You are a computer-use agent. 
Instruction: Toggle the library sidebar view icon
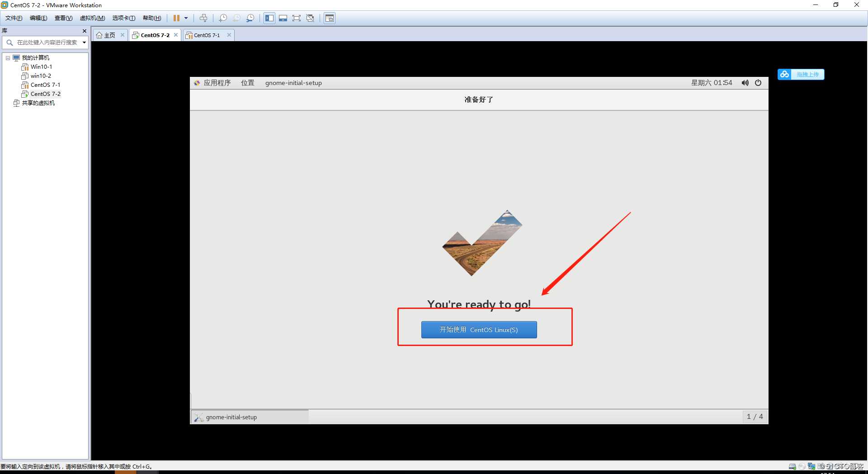[x=269, y=18]
